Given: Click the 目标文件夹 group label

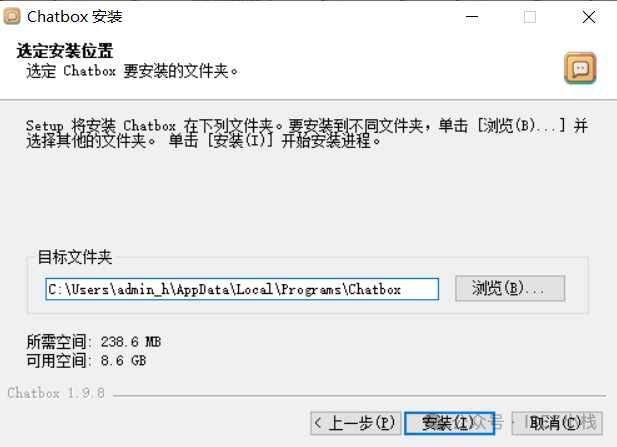Looking at the screenshot, I should coord(75,257).
